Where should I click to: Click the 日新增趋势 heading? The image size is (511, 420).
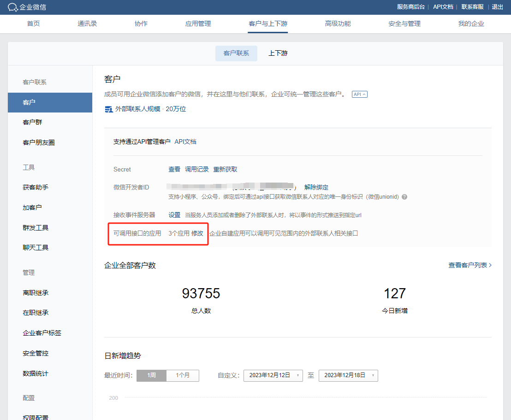(123, 356)
